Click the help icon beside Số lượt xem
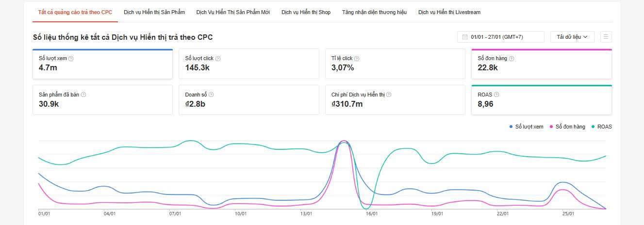This screenshot has height=225, width=644. click(71, 59)
